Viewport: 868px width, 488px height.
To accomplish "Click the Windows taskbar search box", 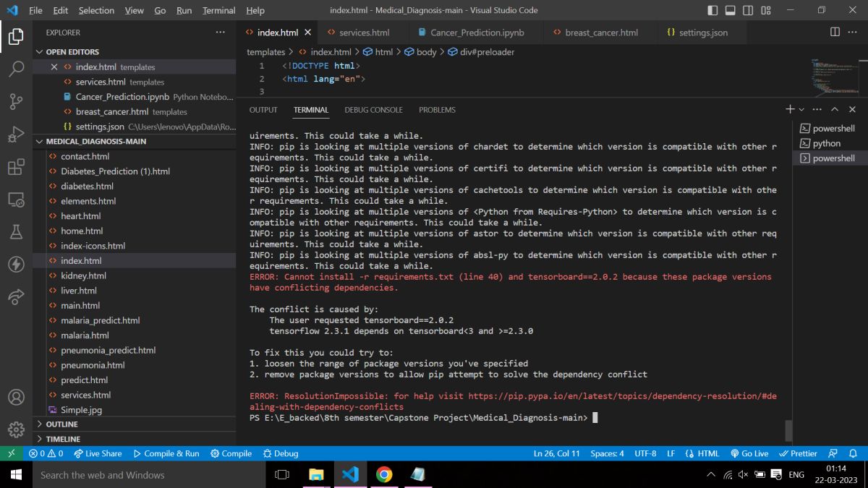I will click(149, 475).
